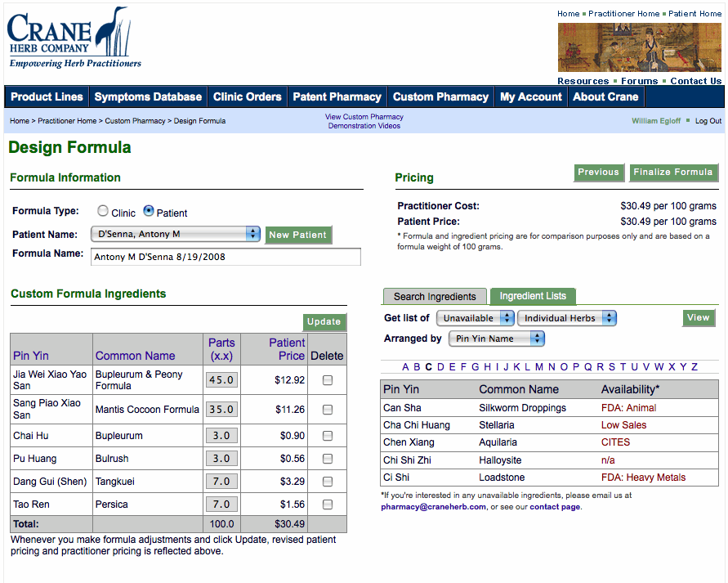Click the Finalize Formula button
Image resolution: width=728 pixels, height=583 pixels.
point(672,173)
